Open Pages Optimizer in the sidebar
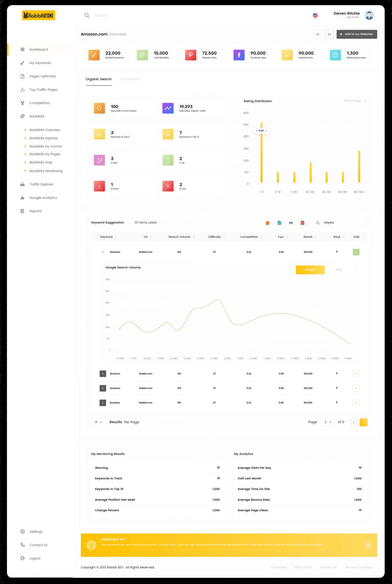This screenshot has height=584, width=392. coord(43,76)
